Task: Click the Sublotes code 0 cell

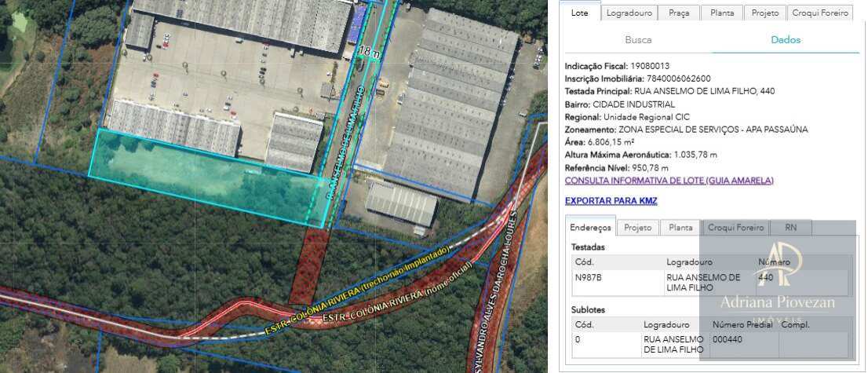Action: click(x=607, y=344)
